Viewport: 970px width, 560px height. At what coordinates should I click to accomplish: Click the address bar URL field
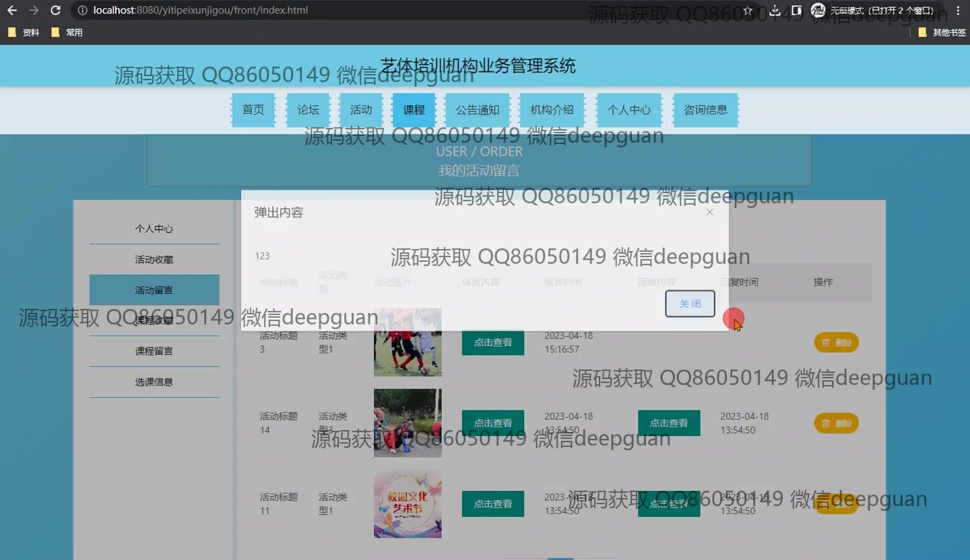pos(404,11)
